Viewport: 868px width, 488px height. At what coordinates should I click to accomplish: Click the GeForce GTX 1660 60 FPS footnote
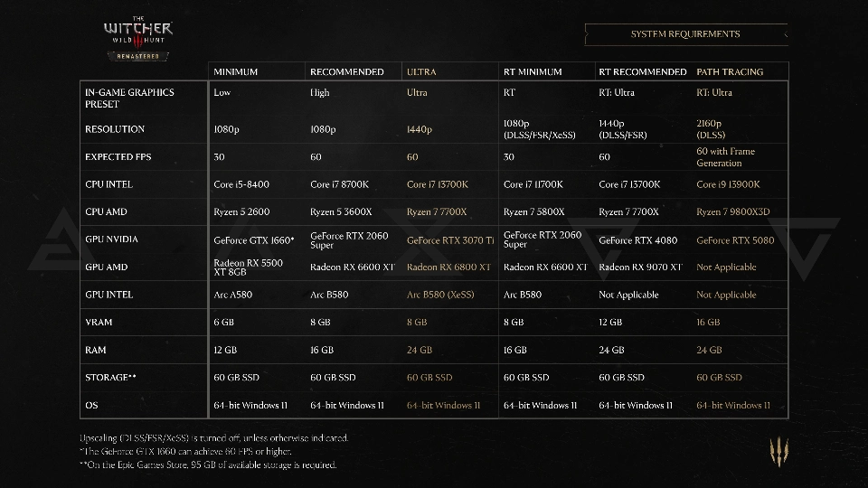185,452
